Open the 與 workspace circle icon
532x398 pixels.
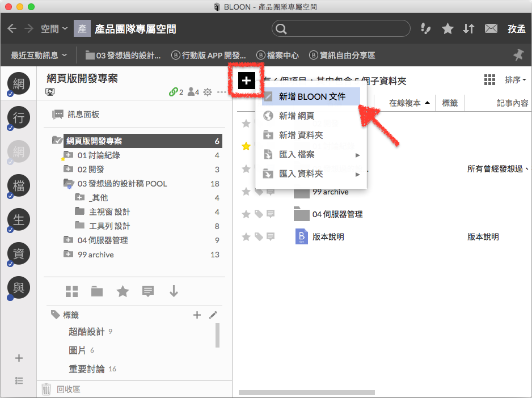pos(19,287)
